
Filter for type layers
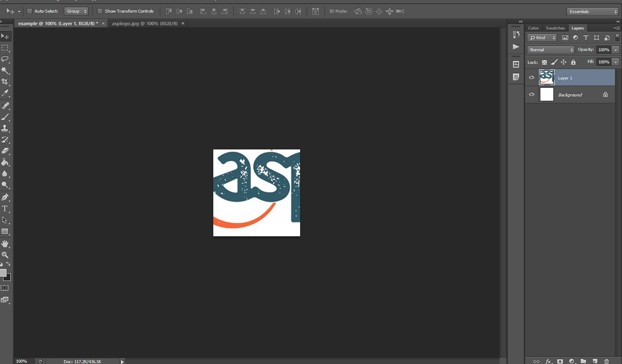586,38
